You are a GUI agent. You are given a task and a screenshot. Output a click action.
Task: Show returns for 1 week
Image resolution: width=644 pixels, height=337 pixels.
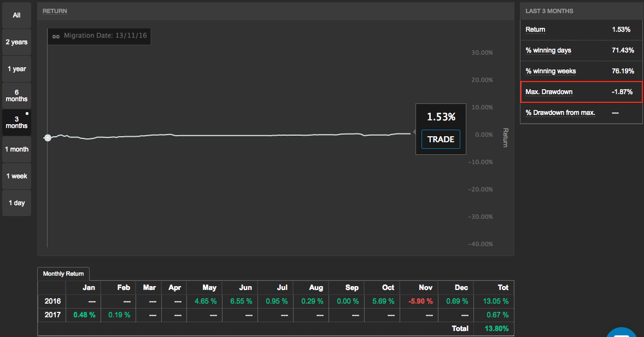click(16, 176)
